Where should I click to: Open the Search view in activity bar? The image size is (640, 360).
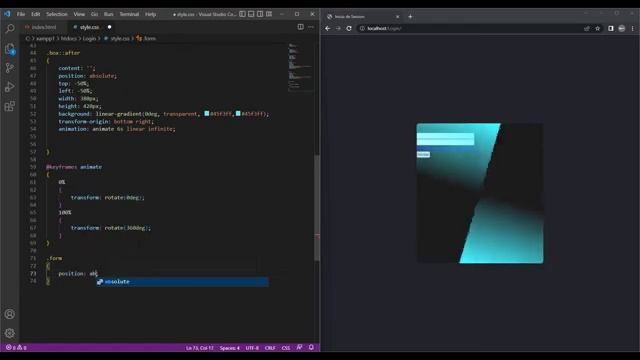click(x=10, y=28)
